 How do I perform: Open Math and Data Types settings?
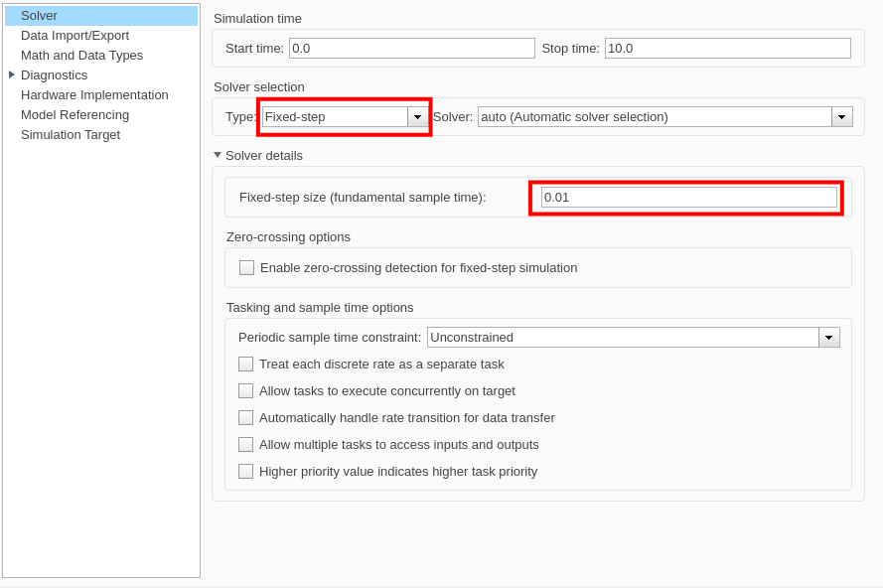81,56
